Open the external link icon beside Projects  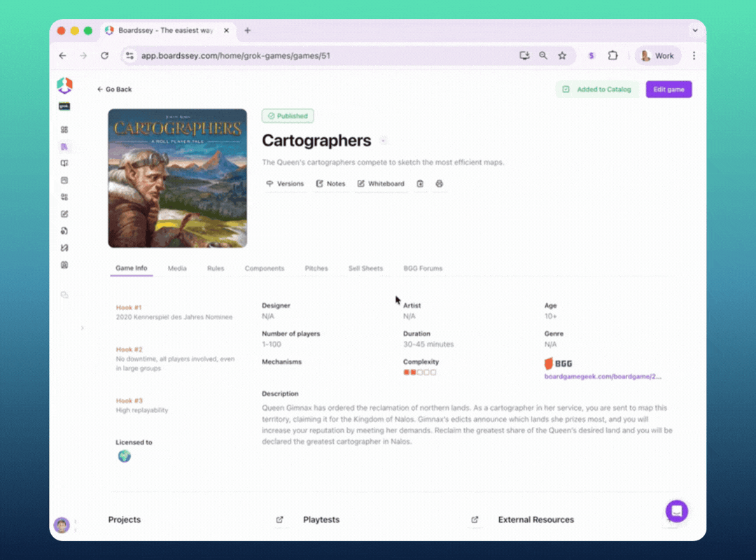tap(279, 519)
